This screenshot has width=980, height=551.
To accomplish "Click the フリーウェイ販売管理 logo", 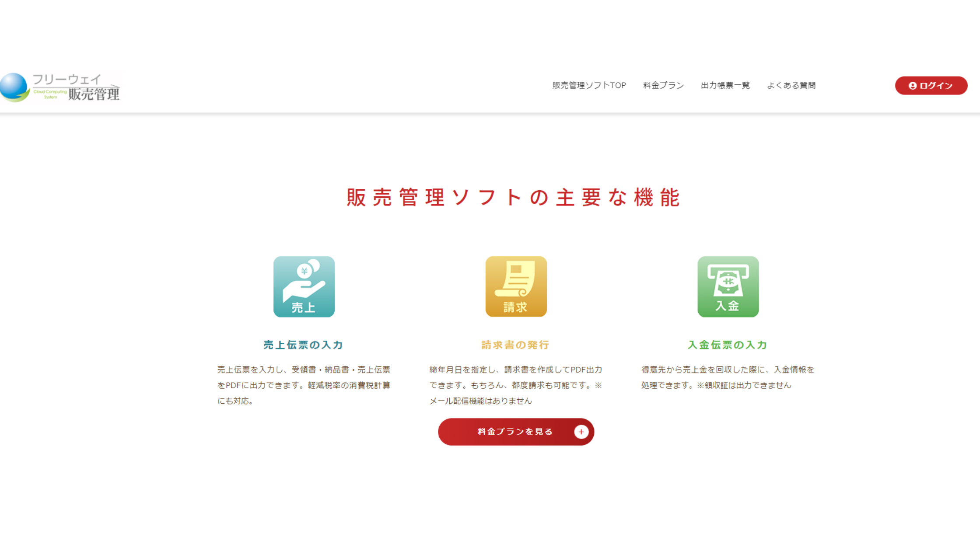I will pyautogui.click(x=60, y=87).
